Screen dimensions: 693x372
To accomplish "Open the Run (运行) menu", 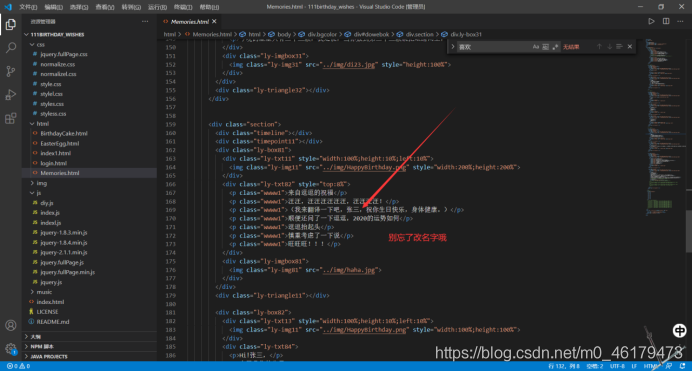I will [157, 7].
